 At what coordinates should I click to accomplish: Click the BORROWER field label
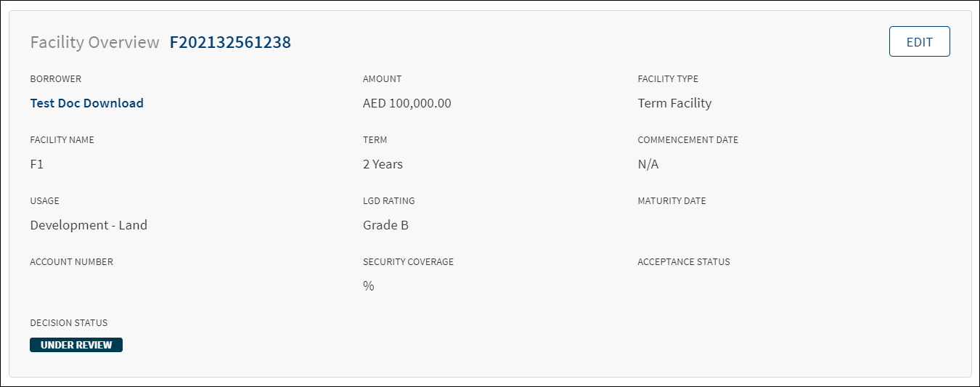pyautogui.click(x=56, y=79)
